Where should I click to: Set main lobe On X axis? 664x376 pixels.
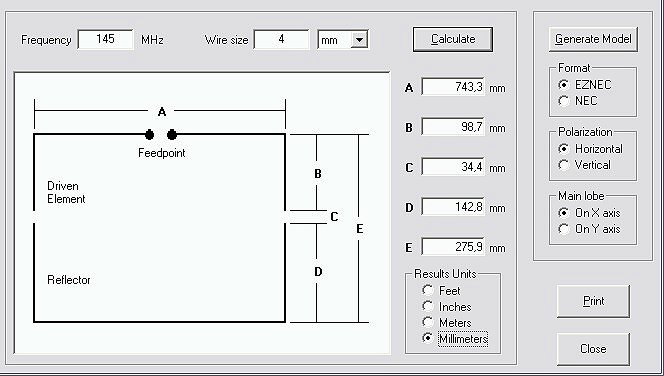[589, 213]
